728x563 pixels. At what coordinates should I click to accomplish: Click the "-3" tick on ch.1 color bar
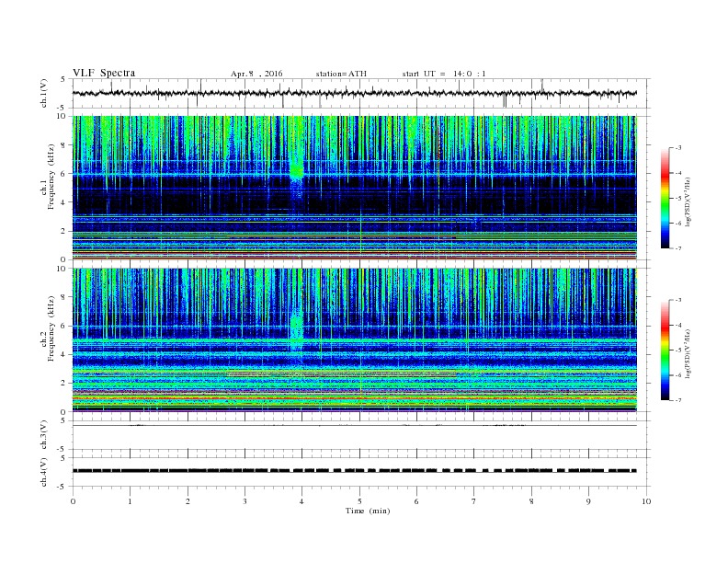[678, 148]
